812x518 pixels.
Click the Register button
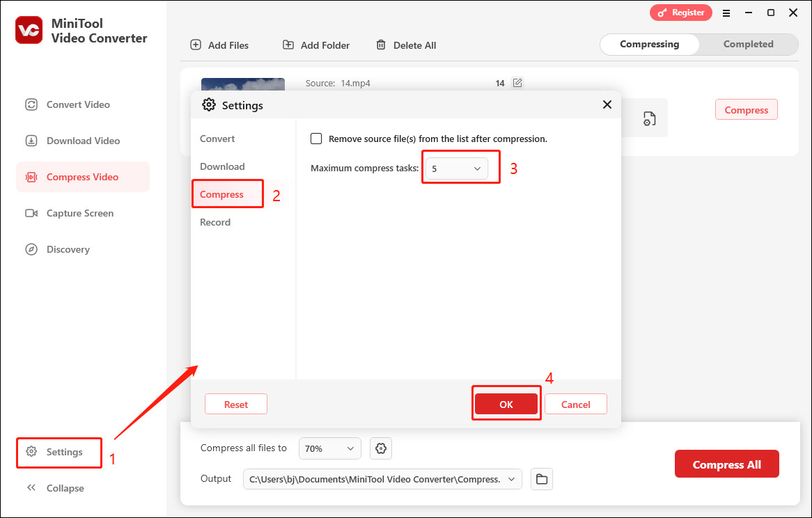click(681, 13)
